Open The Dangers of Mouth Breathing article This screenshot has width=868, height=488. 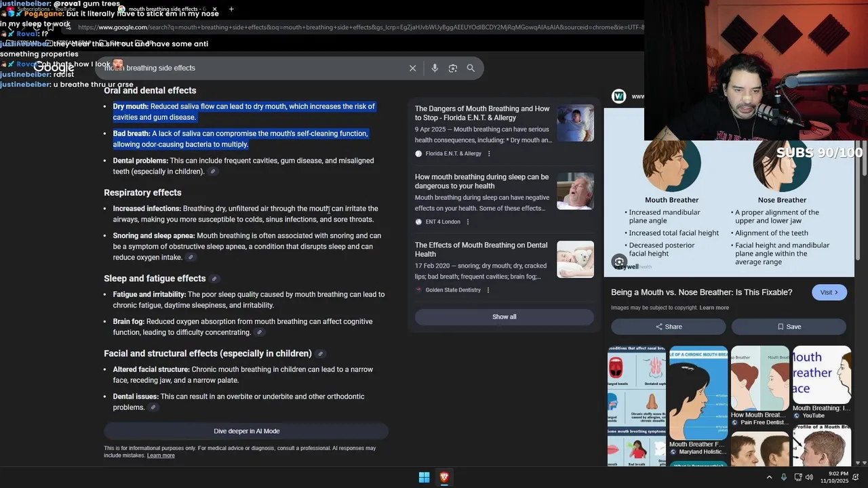(482, 113)
